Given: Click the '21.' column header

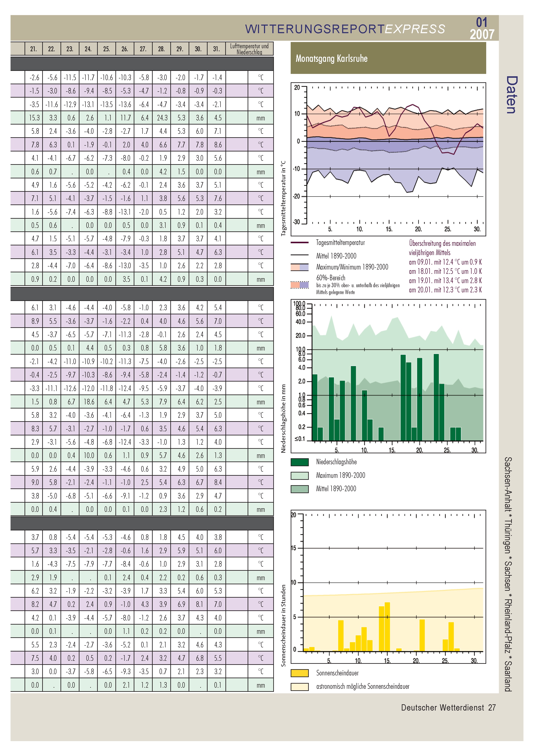Looking at the screenshot, I should coord(34,49).
